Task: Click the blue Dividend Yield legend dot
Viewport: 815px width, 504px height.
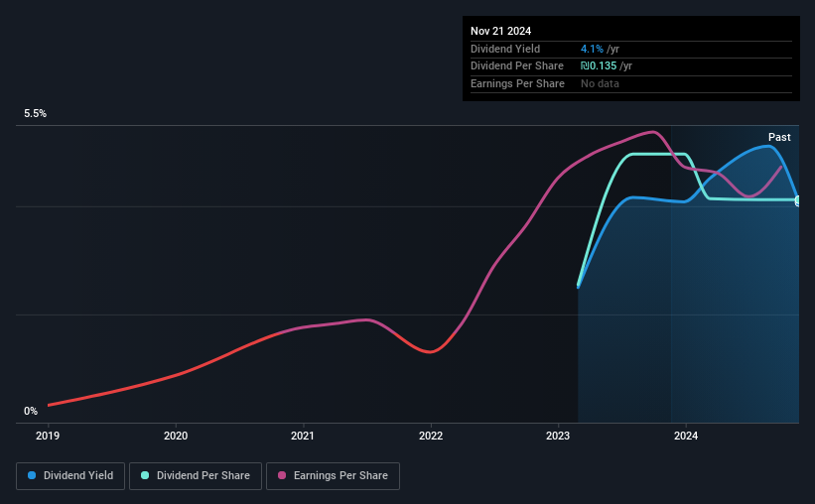Action: (x=32, y=475)
